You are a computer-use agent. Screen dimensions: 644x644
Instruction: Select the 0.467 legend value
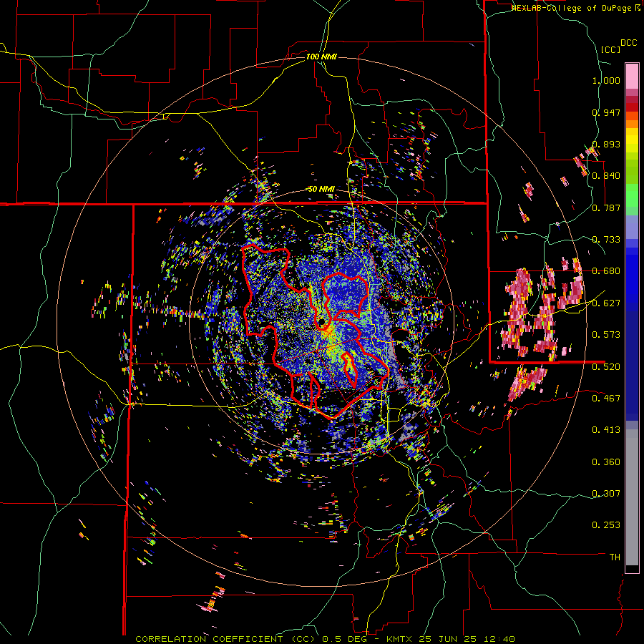pos(606,398)
